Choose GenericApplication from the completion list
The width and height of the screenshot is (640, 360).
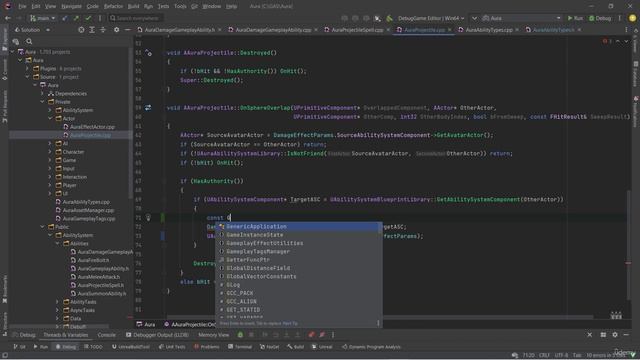tap(298, 227)
